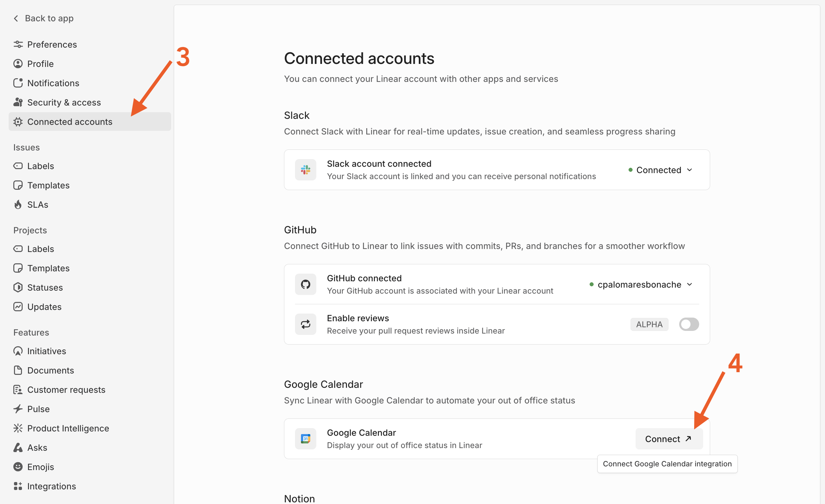This screenshot has width=825, height=504.
Task: Click the Documents page icon
Action: tap(18, 370)
